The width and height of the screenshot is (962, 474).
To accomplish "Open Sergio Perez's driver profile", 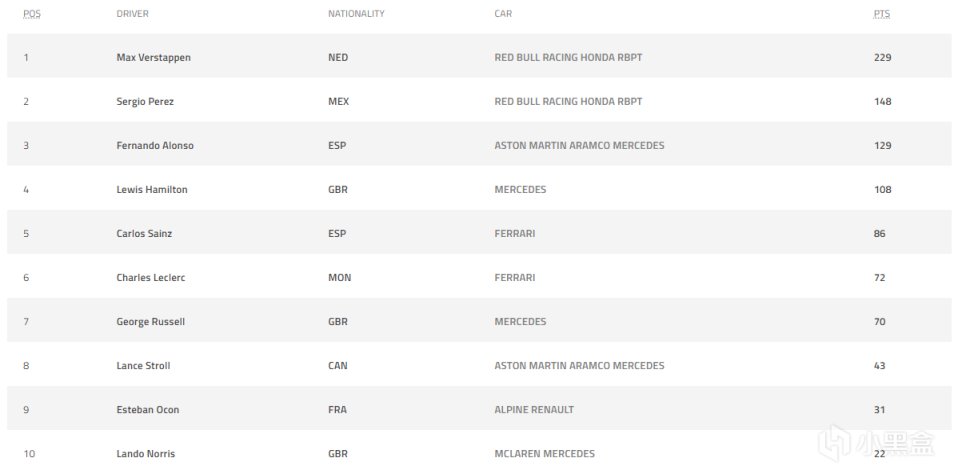I will click(145, 101).
